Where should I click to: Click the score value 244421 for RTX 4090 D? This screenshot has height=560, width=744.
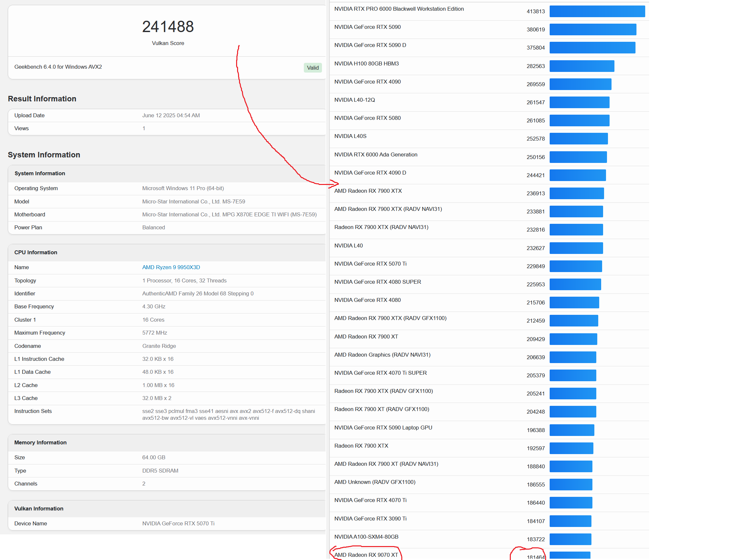[x=535, y=176]
